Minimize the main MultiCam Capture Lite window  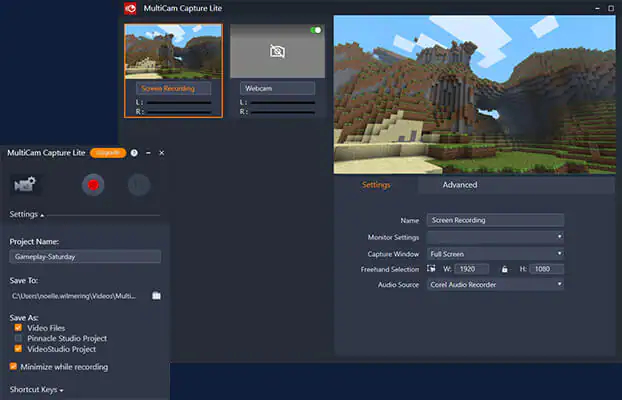pyautogui.click(x=597, y=8)
